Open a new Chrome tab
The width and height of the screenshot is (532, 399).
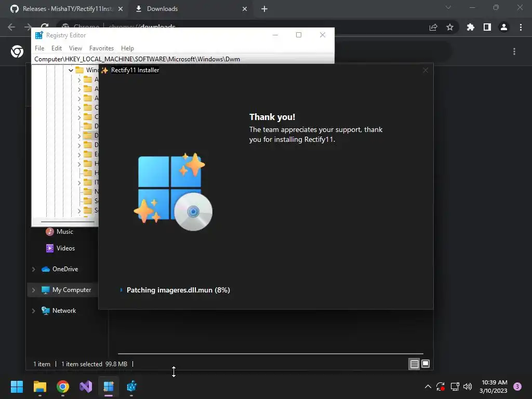[264, 9]
